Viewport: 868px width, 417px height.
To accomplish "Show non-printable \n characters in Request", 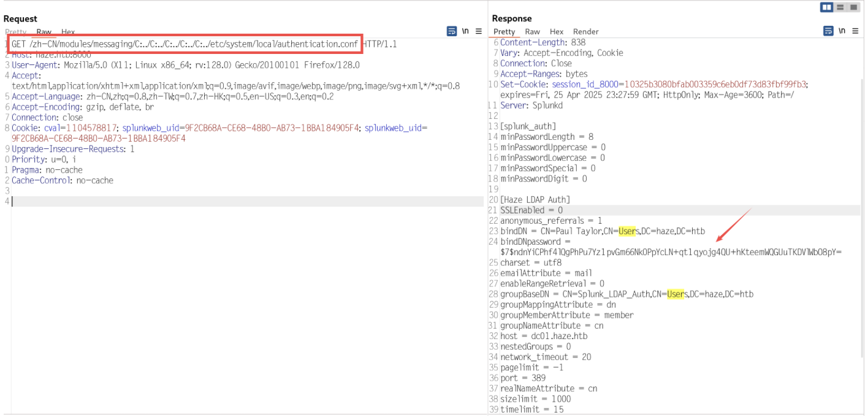I will point(465,31).
